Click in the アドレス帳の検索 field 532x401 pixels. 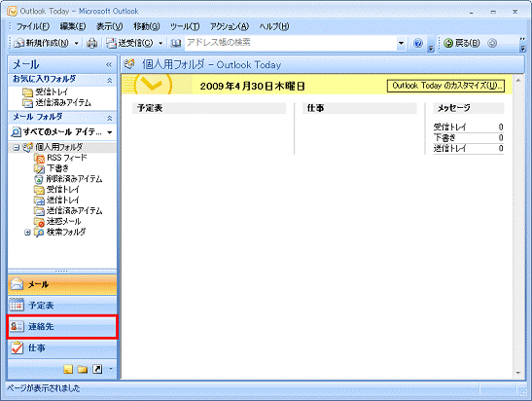pyautogui.click(x=291, y=43)
